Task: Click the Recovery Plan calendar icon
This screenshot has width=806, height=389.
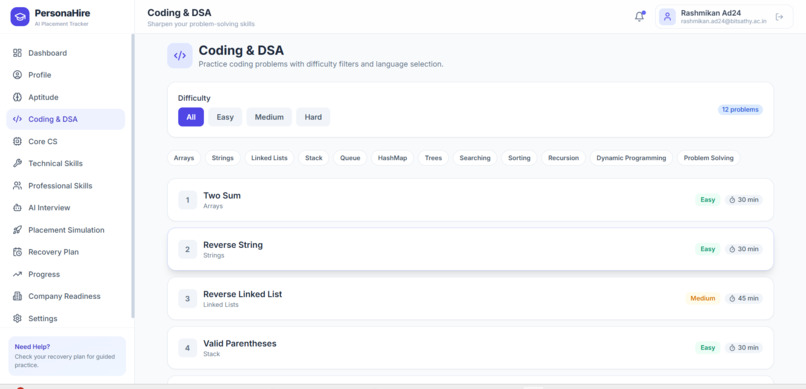Action: [x=17, y=252]
